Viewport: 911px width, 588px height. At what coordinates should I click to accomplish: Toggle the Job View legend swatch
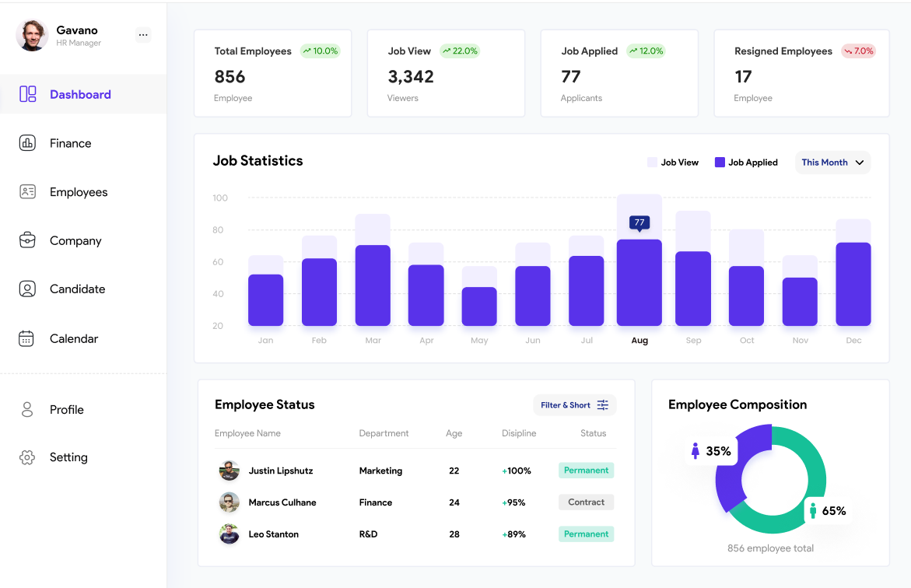click(653, 162)
